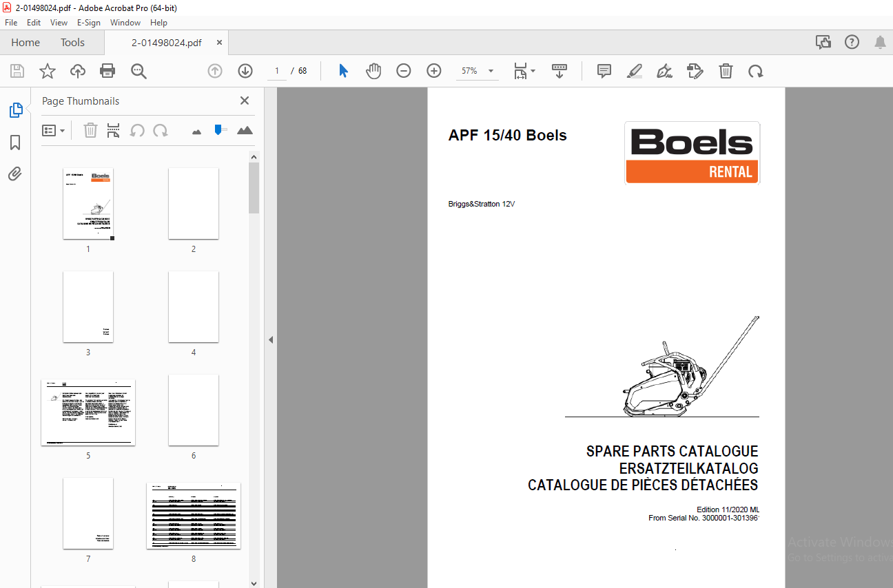Open the Window menu
893x588 pixels.
[x=125, y=23]
